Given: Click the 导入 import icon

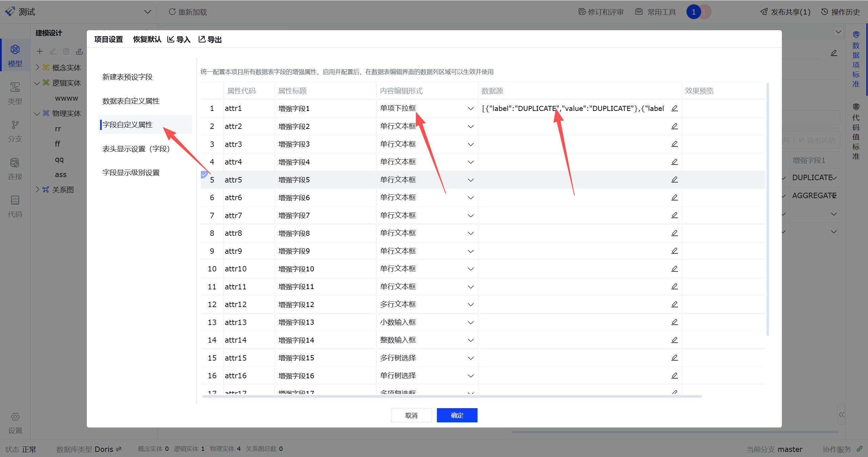Looking at the screenshot, I should point(171,39).
